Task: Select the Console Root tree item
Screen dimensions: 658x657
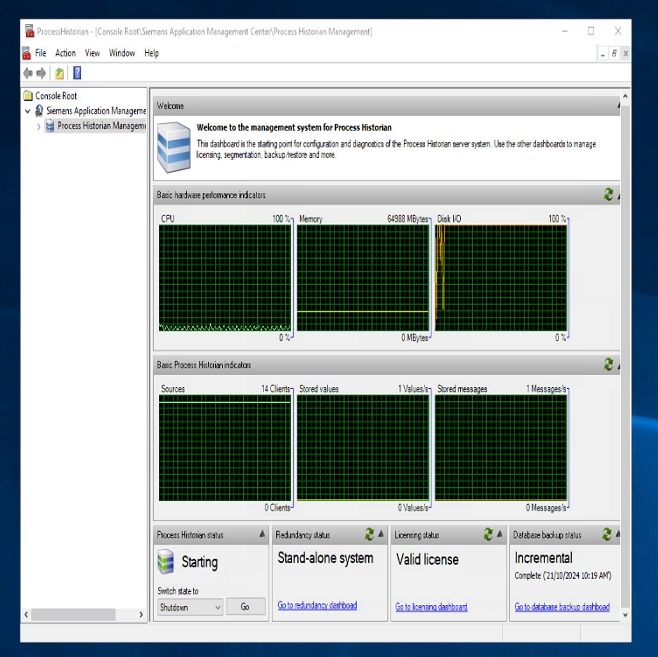Action: coord(56,96)
